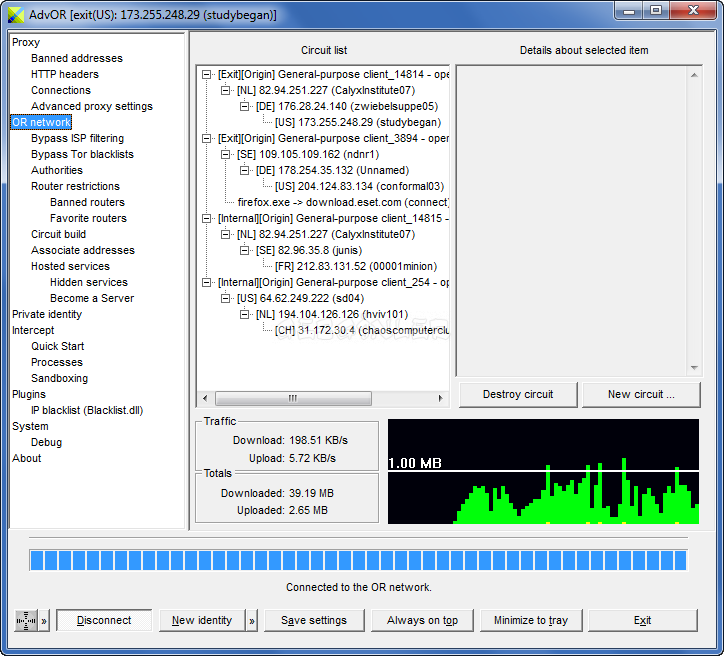Collapse the Internal client_14815 circuit
The width and height of the screenshot is (724, 656).
[206, 218]
